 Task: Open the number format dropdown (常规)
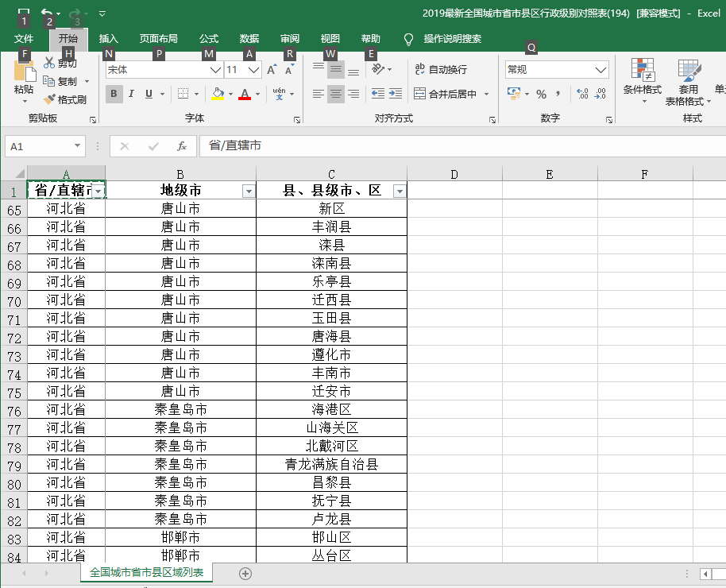tap(601, 70)
